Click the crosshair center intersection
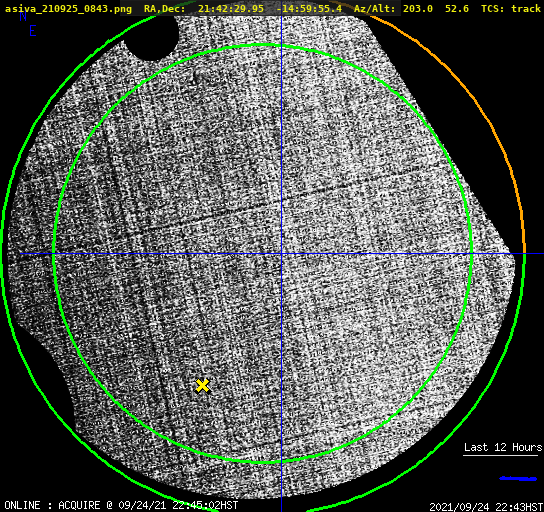The image size is (544, 512). pos(281,254)
